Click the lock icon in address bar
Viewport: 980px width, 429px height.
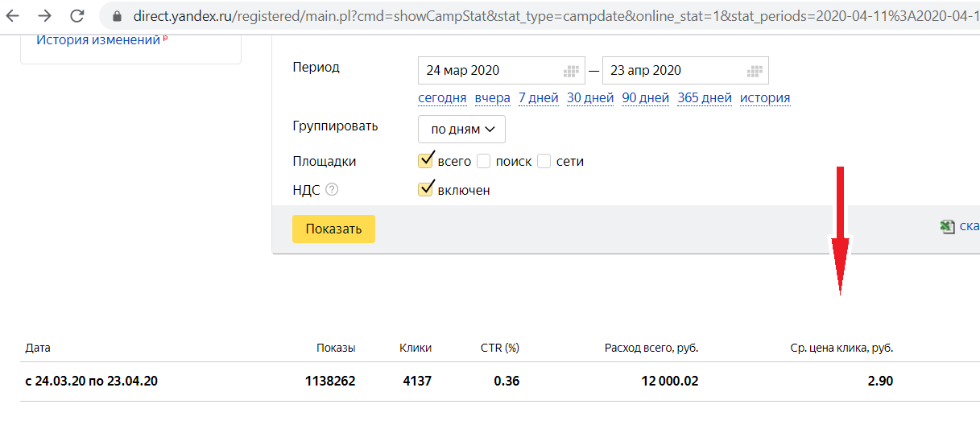118,16
